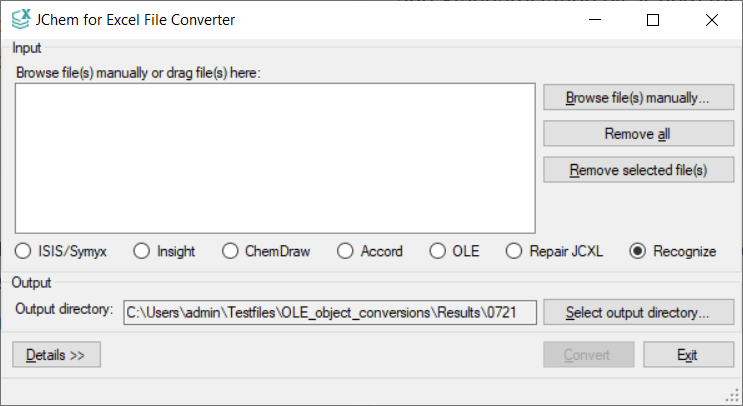743x406 pixels.
Task: Select the ISIS/Symyx radio button
Action: click(25, 251)
